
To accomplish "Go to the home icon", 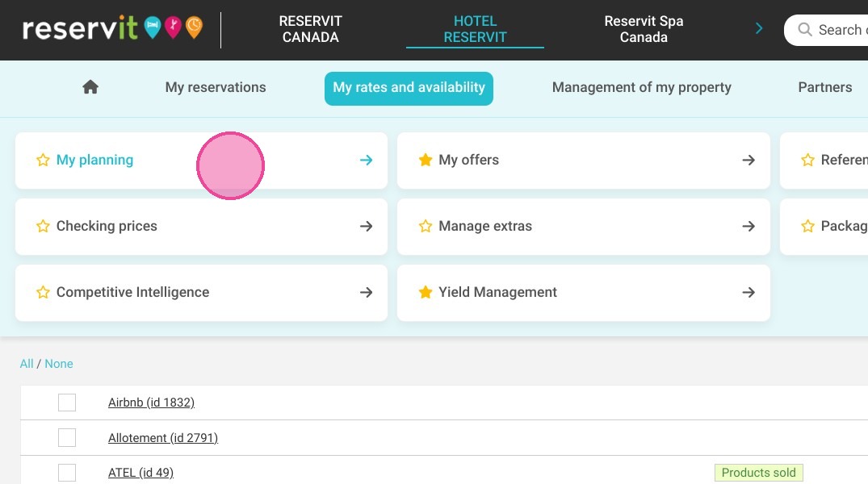I will [x=90, y=87].
